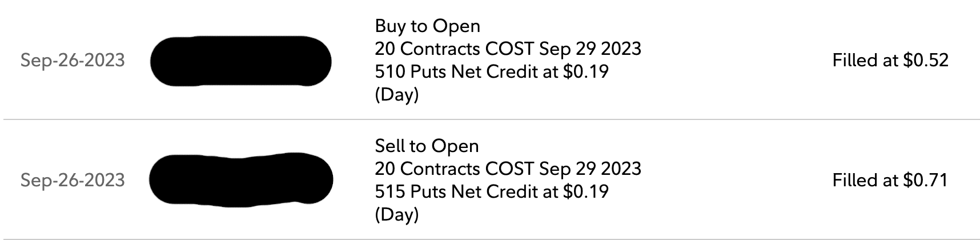Viewport: 980px width, 240px height.
Task: Click "20 Contracts" in the Sell to Open order
Action: point(427,169)
